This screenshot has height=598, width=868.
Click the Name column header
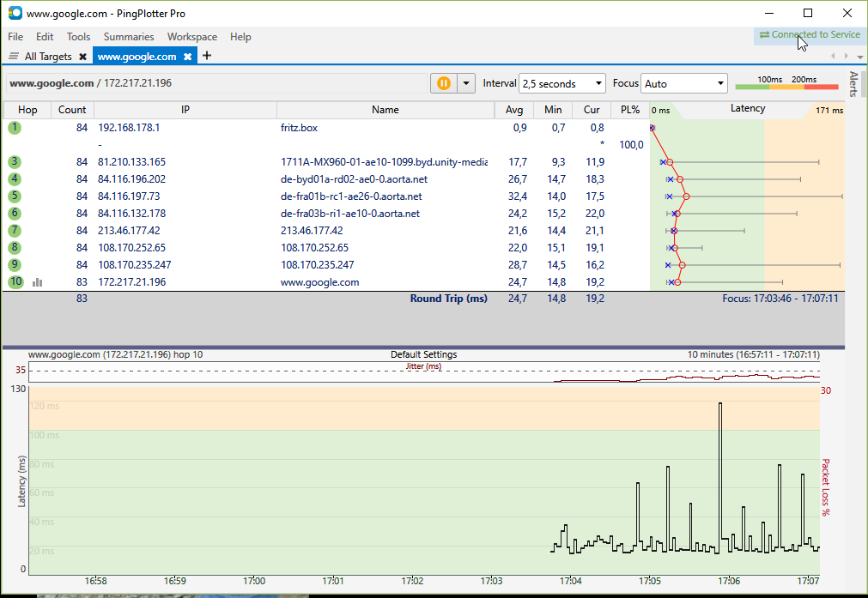pos(385,110)
